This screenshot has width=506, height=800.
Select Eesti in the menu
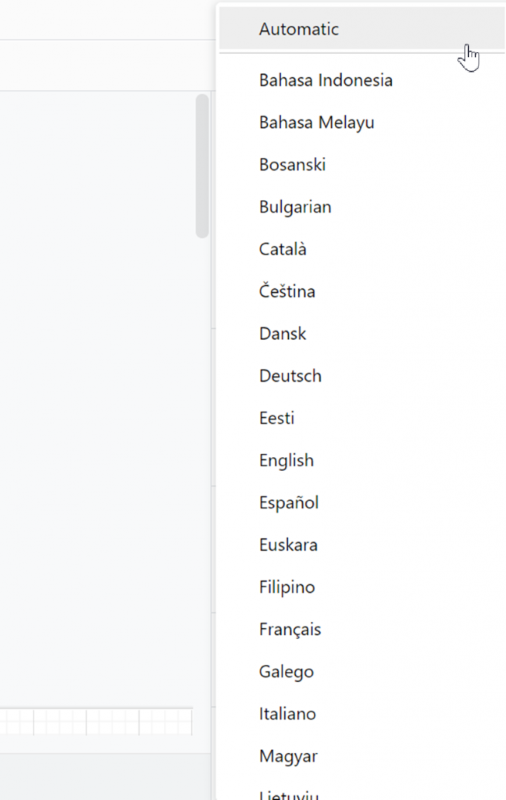362,418
